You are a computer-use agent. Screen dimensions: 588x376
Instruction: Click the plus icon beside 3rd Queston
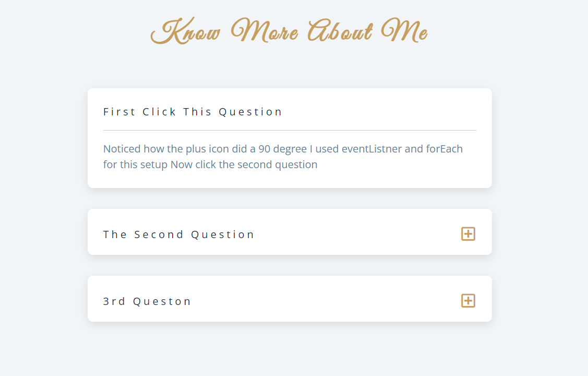(468, 301)
